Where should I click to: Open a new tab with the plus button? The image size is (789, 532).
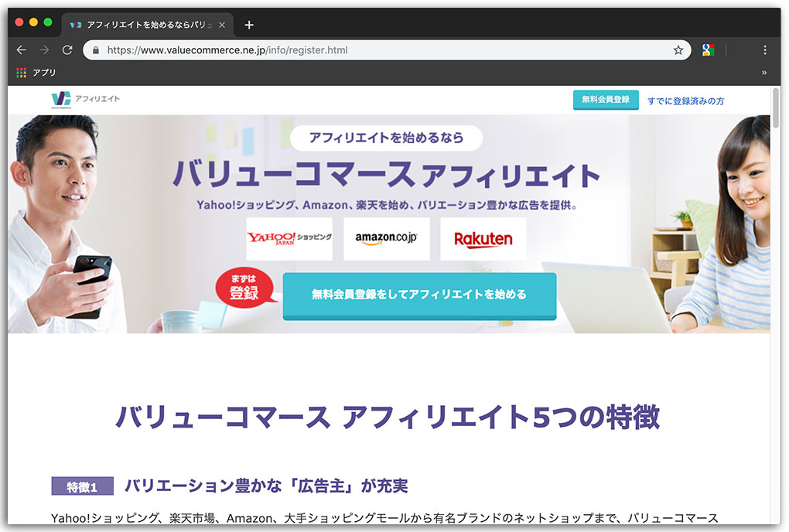248,24
